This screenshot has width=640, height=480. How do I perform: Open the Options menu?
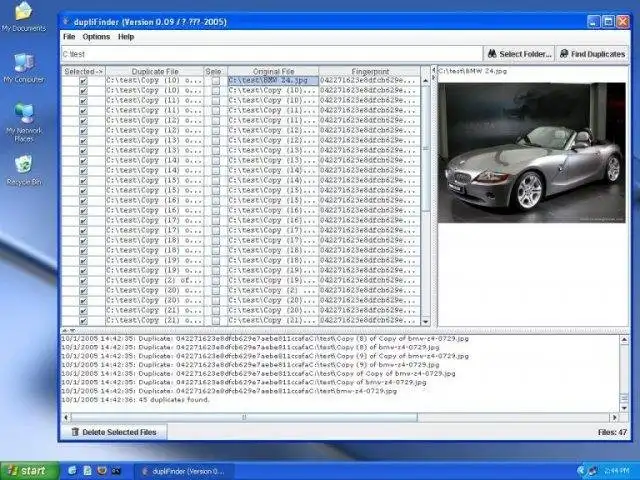point(96,37)
